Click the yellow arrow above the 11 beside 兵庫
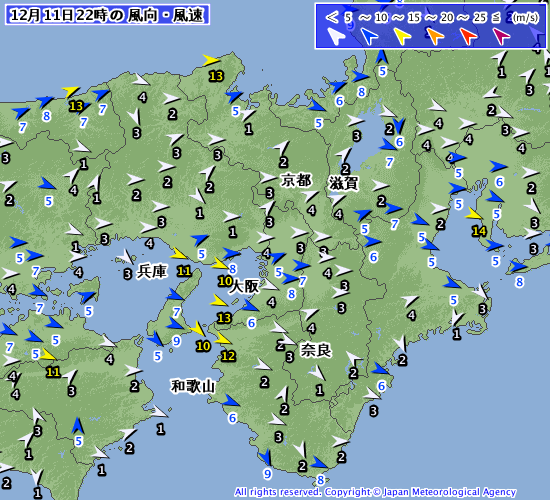Image resolution: width=550 pixels, height=500 pixels. coord(179,253)
